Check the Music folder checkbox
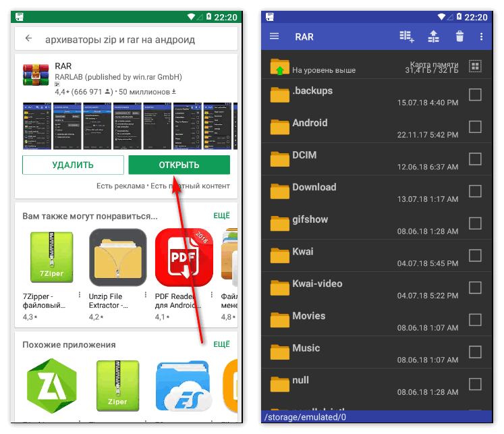This screenshot has height=434, width=504. click(475, 352)
